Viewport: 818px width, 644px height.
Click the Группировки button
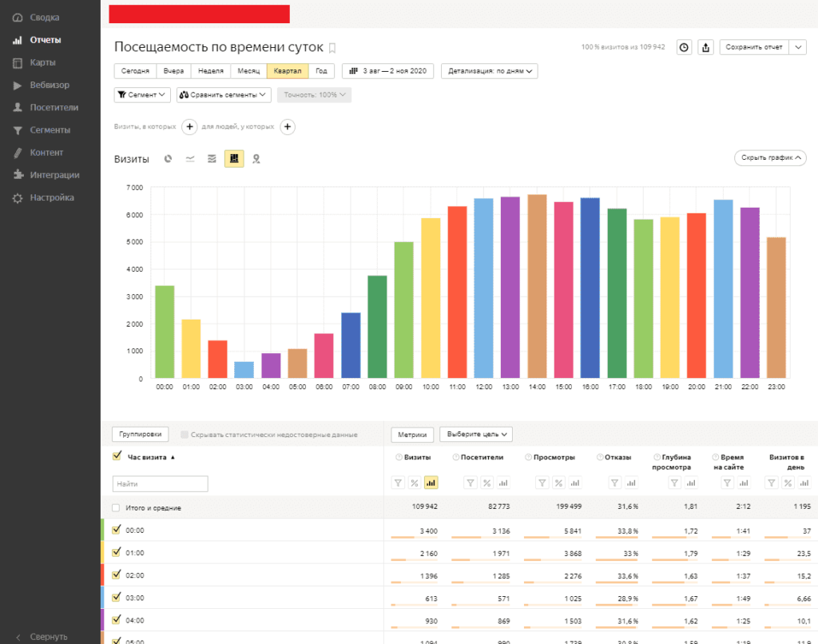pyautogui.click(x=140, y=435)
